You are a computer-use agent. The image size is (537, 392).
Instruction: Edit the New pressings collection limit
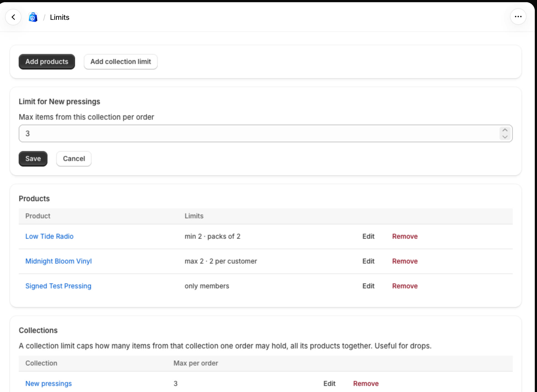click(x=329, y=383)
